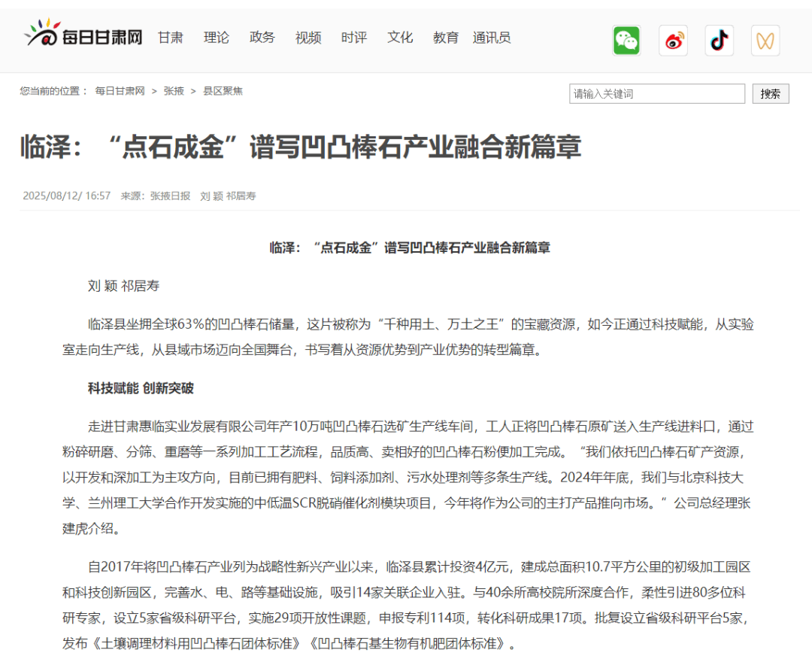Open the Weibo icon link

click(673, 40)
